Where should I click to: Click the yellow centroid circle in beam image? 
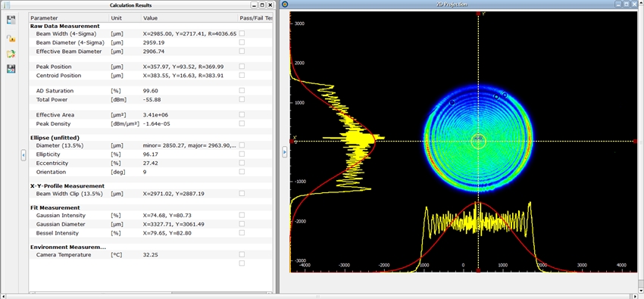tap(478, 141)
